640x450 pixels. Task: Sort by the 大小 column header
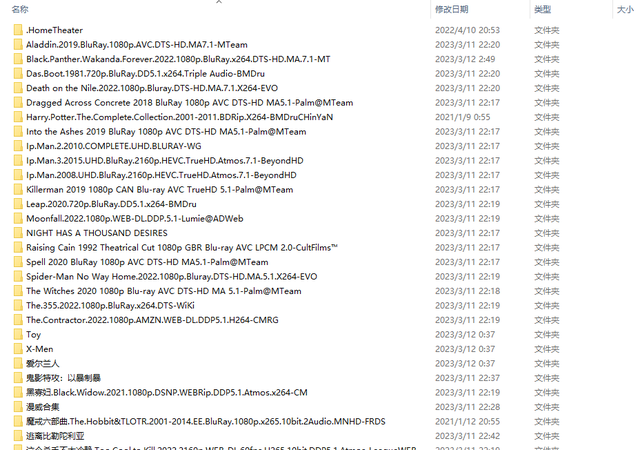(x=625, y=9)
